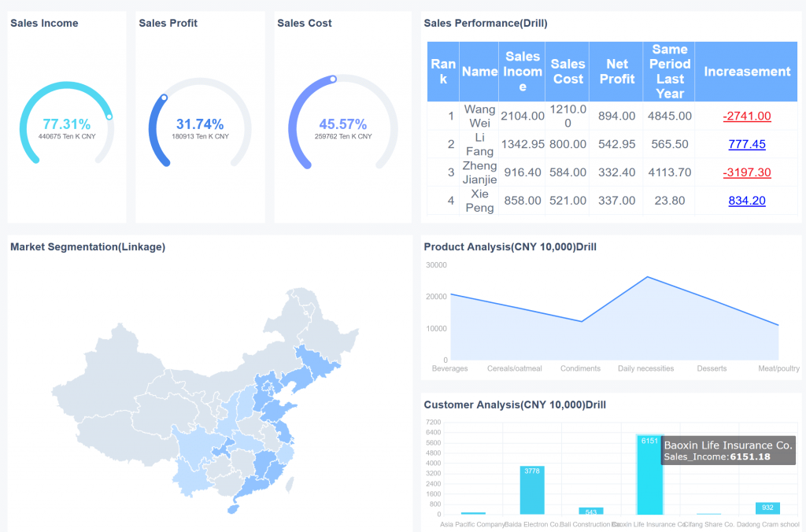Click the Cereals/oatmeal axis label
The width and height of the screenshot is (806, 532).
pyautogui.click(x=515, y=368)
